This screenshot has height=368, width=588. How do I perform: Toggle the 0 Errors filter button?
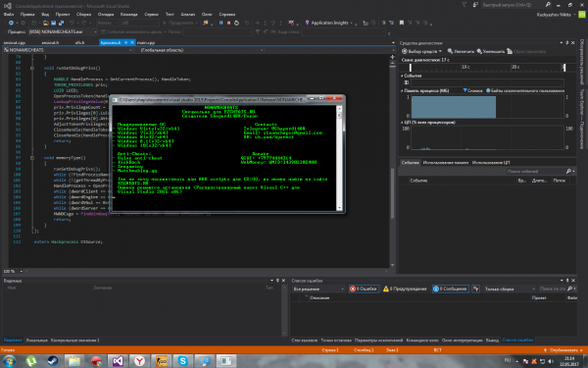[364, 289]
